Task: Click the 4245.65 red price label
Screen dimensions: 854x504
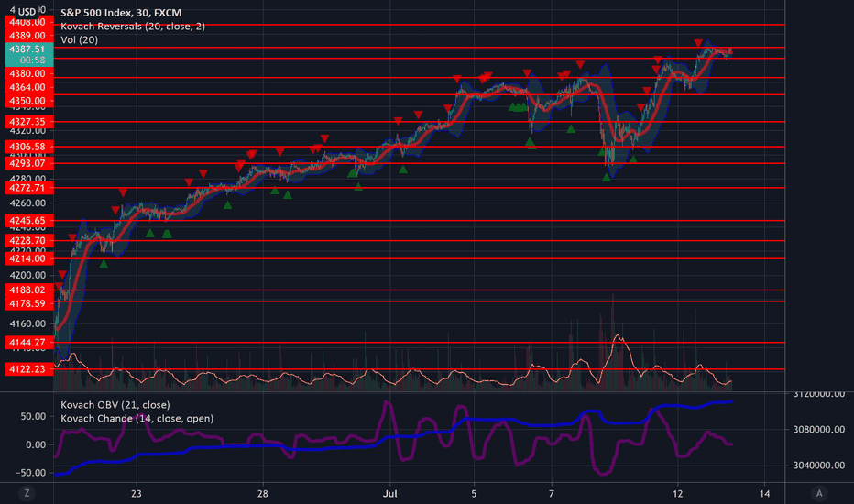Action: coord(29,221)
